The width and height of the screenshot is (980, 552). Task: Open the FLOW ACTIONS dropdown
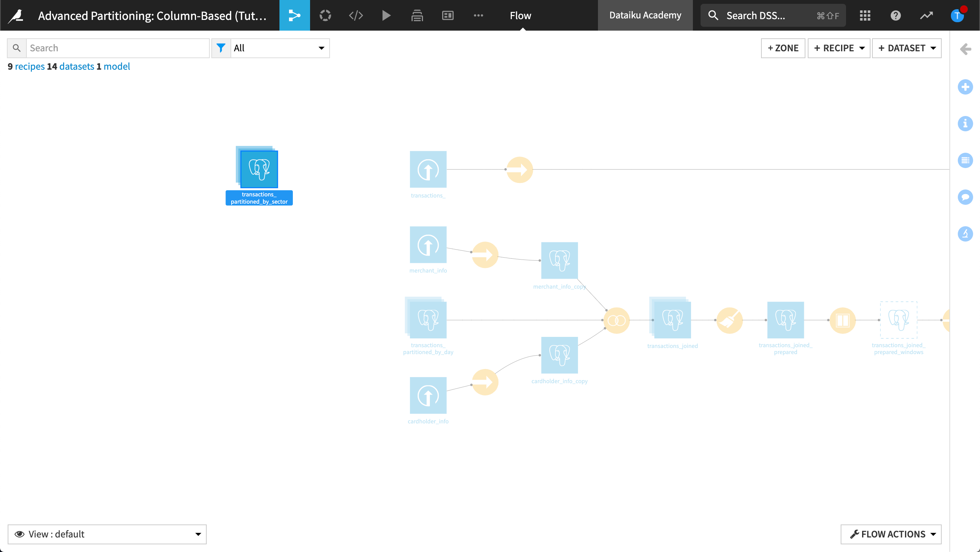[x=890, y=534]
